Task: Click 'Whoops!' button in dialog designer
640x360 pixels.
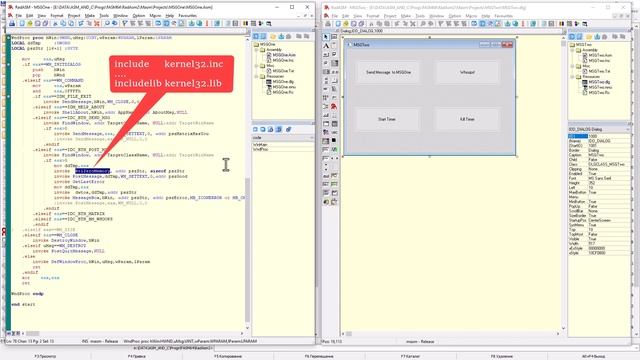Action: [x=467, y=72]
